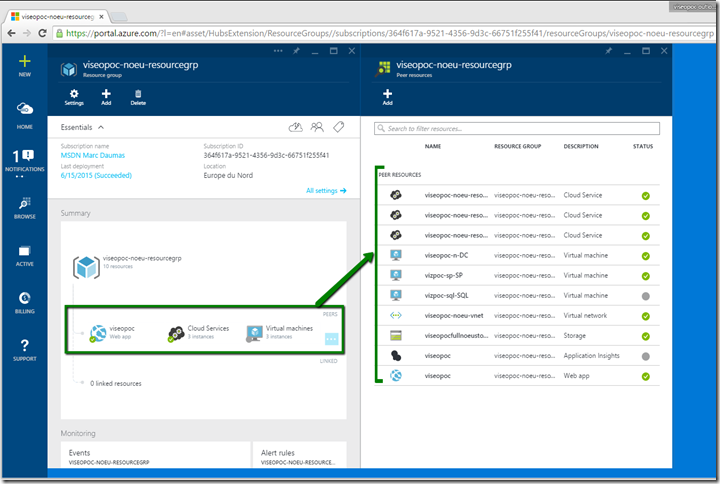Open BILLING in the left sidebar

click(x=25, y=303)
